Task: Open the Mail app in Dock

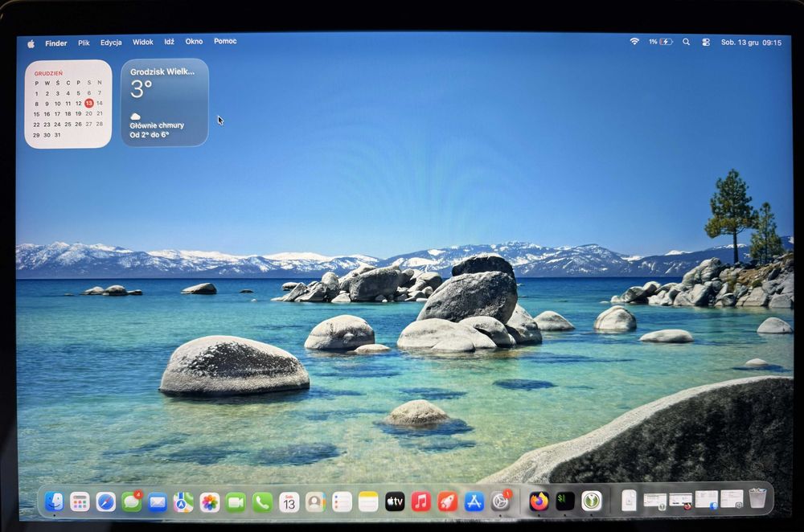Action: 158,503
